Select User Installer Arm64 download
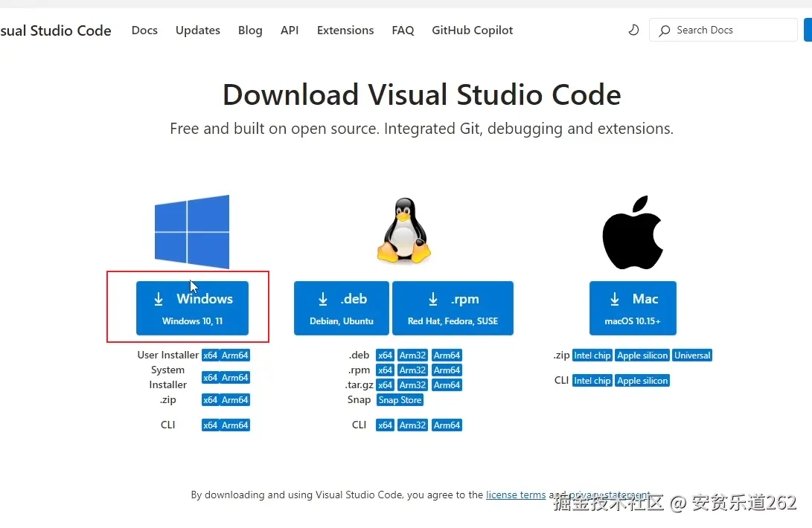Screen dimensions: 812x528 (x=235, y=355)
